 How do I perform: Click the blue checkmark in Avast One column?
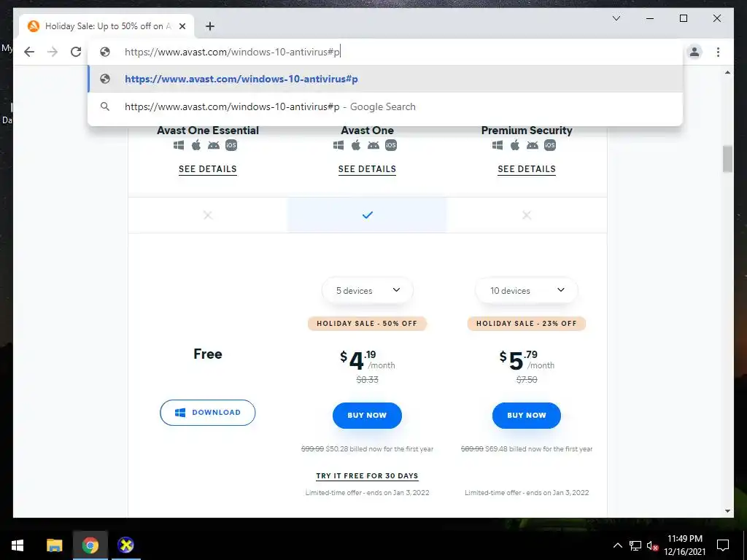coord(368,215)
